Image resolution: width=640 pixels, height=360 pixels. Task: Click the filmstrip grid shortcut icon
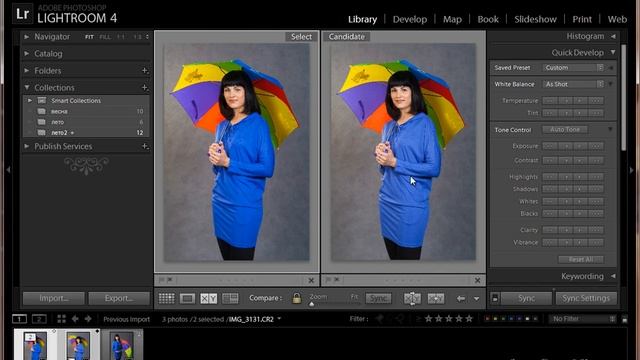(x=61, y=319)
